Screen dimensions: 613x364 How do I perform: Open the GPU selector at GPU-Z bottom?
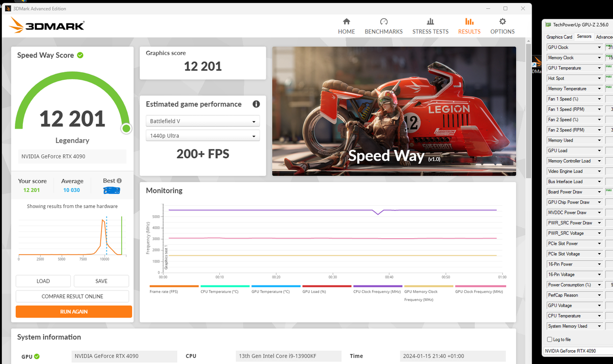pyautogui.click(x=578, y=351)
